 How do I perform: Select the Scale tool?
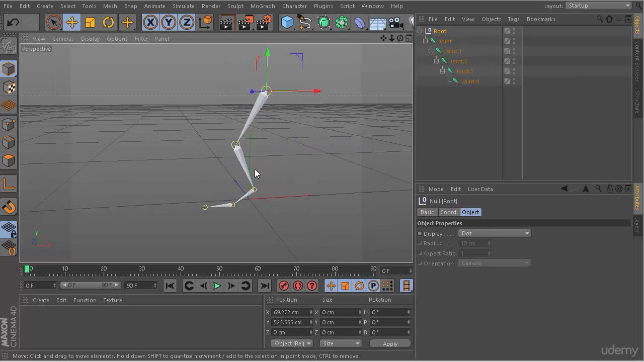coord(91,23)
